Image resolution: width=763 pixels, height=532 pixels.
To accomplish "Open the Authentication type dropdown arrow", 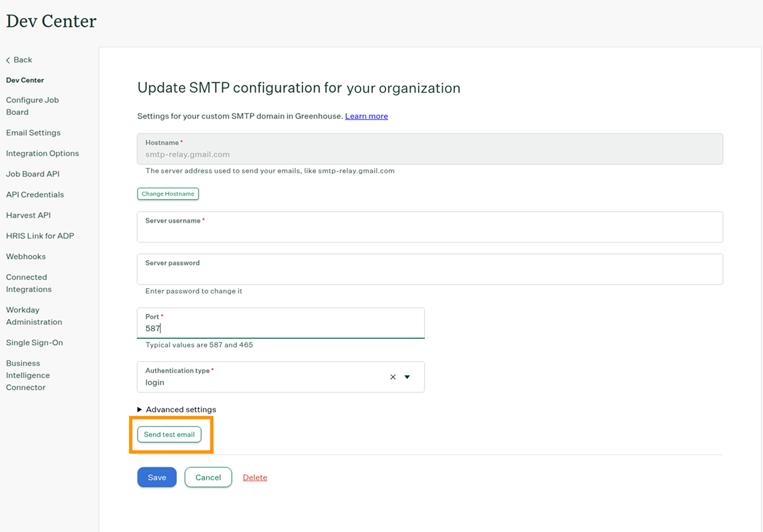I will (407, 377).
